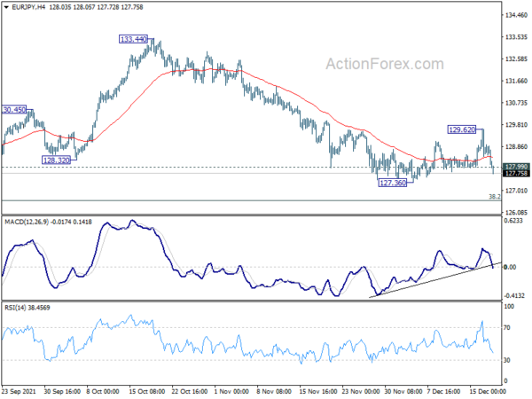Select the 38.2 Fibonacci level label
The width and height of the screenshot is (532, 399).
495,197
